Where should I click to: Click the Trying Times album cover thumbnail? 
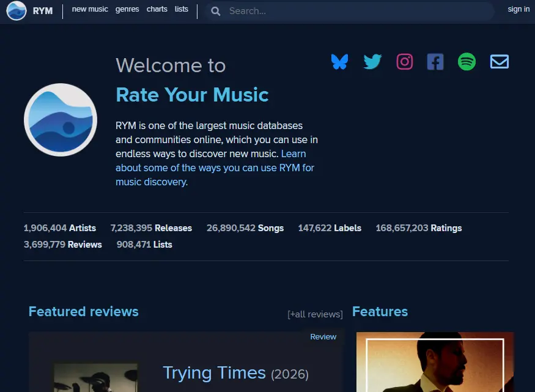pos(96,377)
